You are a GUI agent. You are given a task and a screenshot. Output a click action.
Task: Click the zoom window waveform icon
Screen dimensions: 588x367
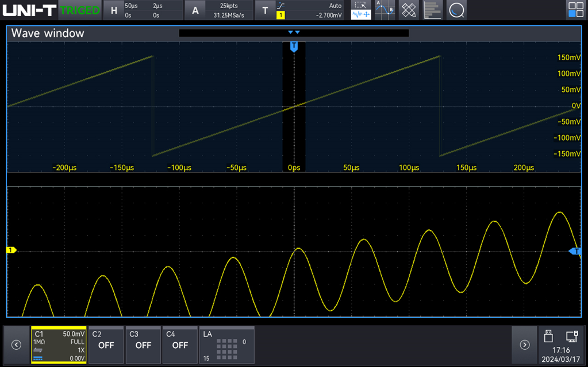click(361, 10)
